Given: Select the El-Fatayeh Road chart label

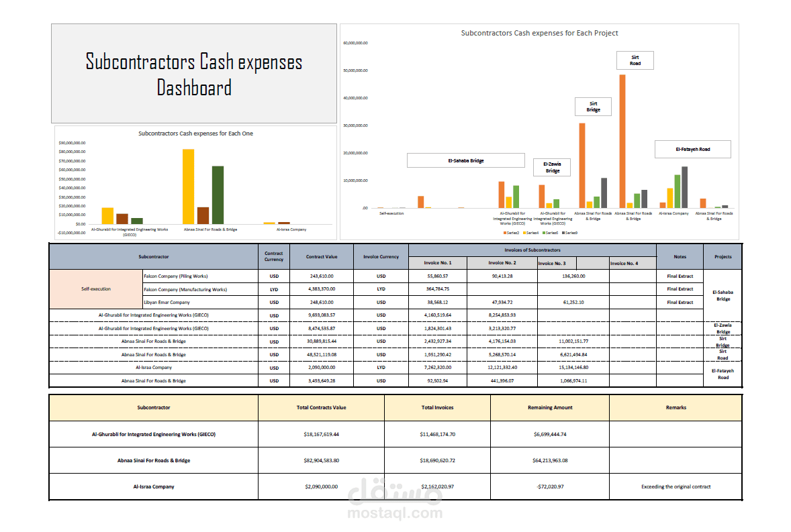Looking at the screenshot, I should click(693, 149).
